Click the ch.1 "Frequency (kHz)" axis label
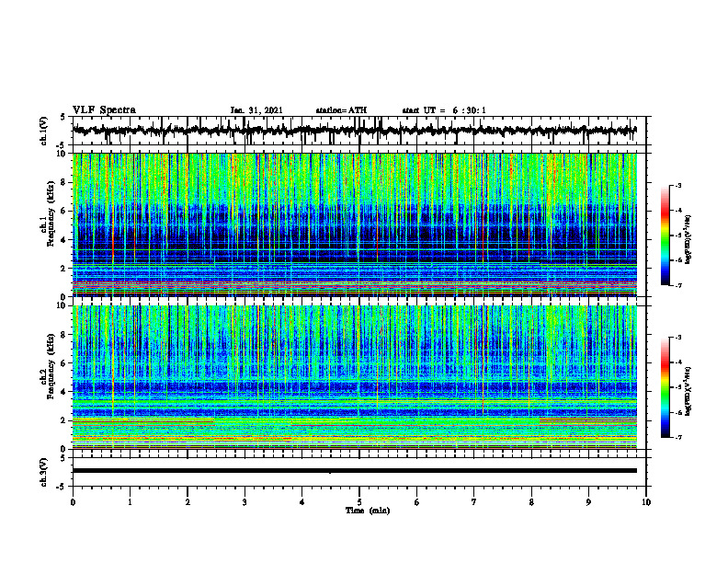This screenshot has width=728, height=563. (x=51, y=213)
